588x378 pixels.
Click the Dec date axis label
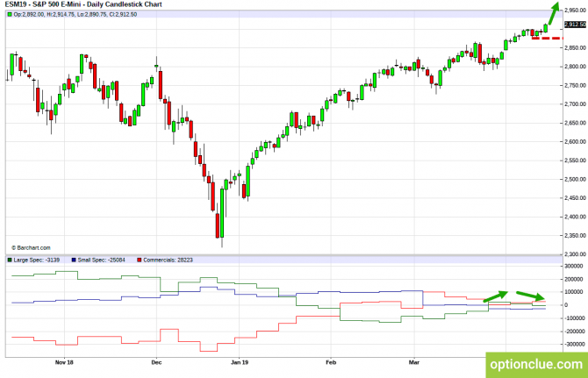click(x=156, y=362)
